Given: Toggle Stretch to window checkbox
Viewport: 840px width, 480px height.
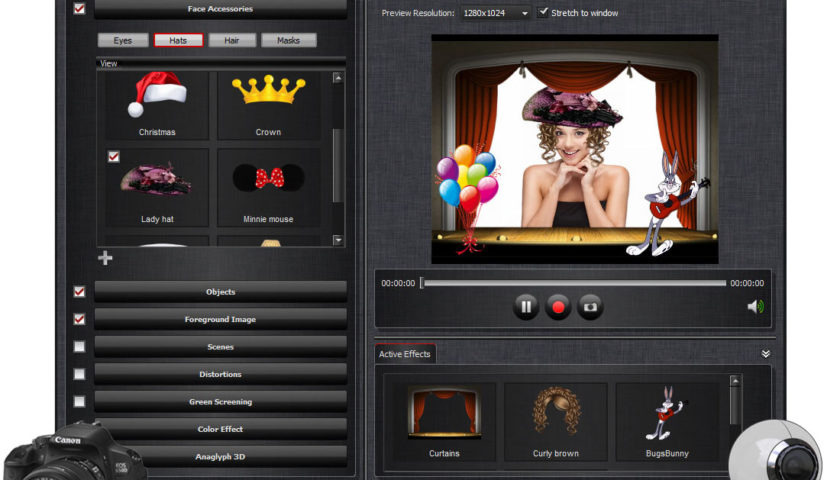Looking at the screenshot, I should coord(543,12).
